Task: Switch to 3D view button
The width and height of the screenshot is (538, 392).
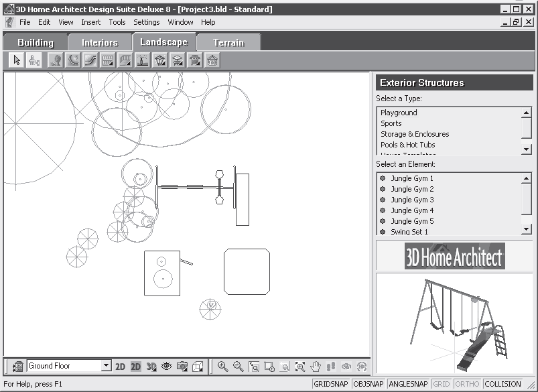Action: [x=151, y=367]
